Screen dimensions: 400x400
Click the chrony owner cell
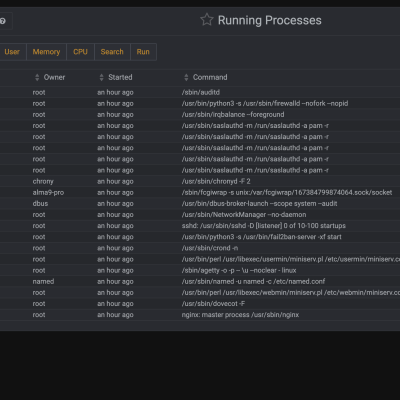coord(43,181)
